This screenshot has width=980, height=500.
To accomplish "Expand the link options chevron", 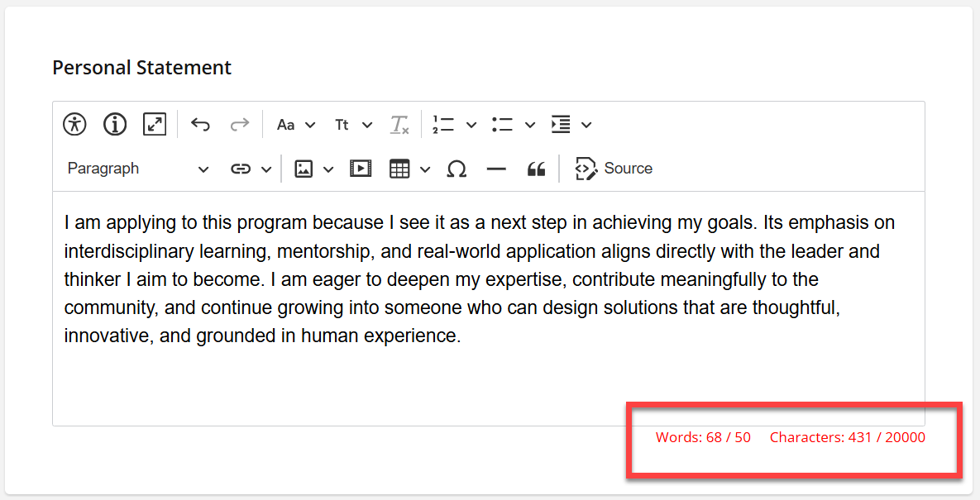I will (266, 168).
